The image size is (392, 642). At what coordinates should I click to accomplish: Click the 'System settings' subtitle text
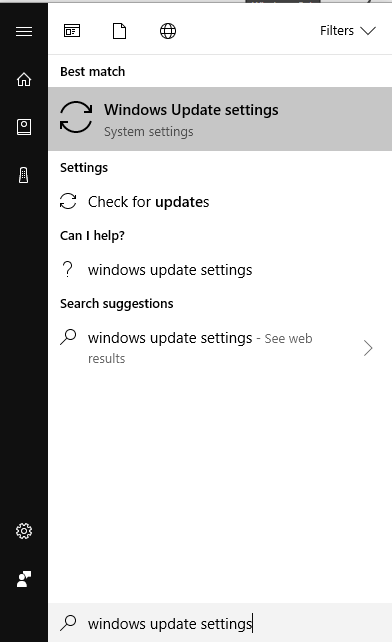[149, 132]
